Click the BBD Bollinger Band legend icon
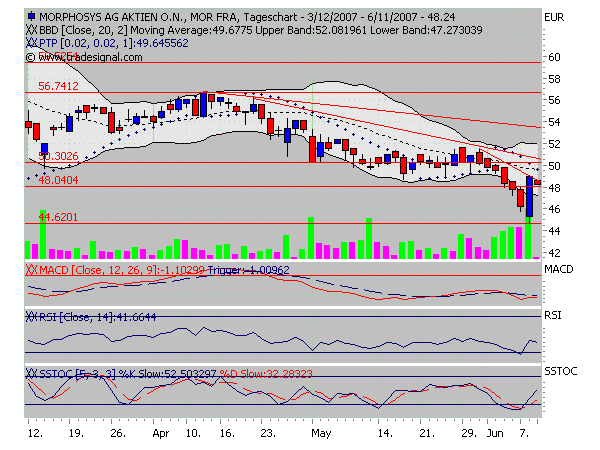The image size is (600, 450). [31, 31]
